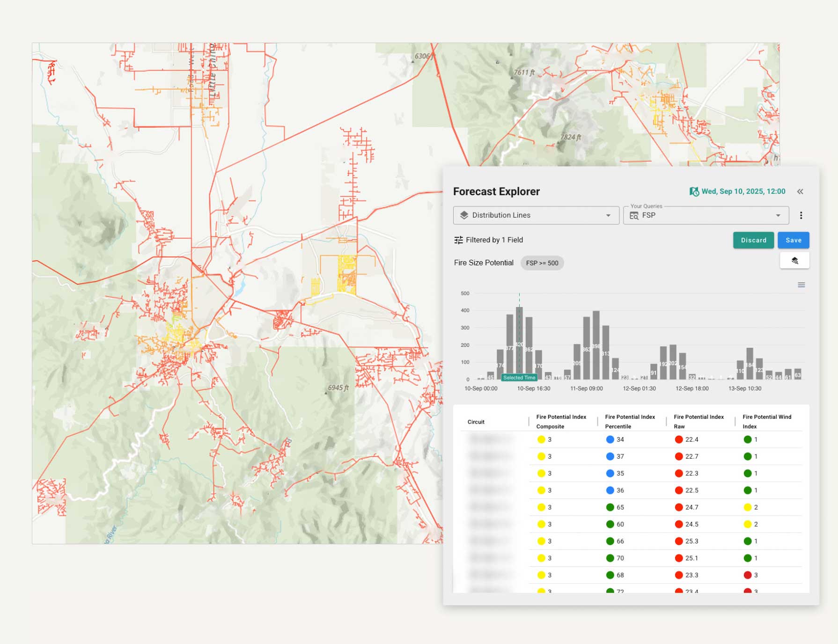Click the FSP >= 500 filter chip
The image size is (838, 644).
pos(542,263)
